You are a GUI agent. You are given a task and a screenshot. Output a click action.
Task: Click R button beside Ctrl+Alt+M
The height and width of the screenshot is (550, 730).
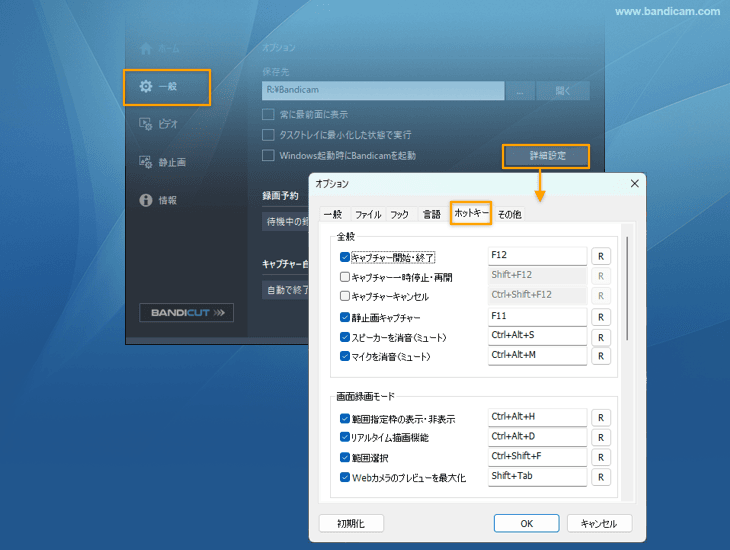pos(601,356)
